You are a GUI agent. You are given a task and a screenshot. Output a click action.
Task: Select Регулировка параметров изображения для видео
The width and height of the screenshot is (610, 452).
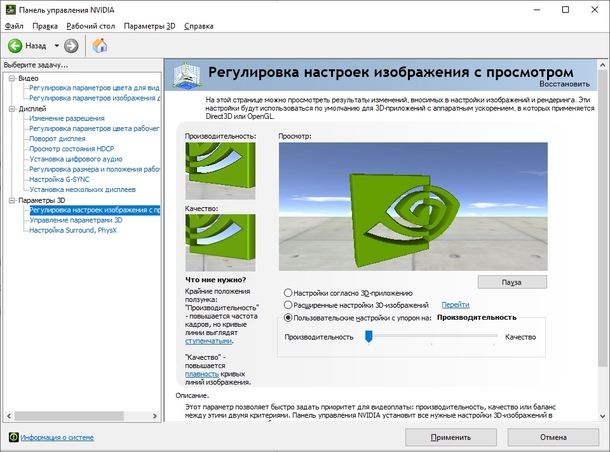click(95, 98)
